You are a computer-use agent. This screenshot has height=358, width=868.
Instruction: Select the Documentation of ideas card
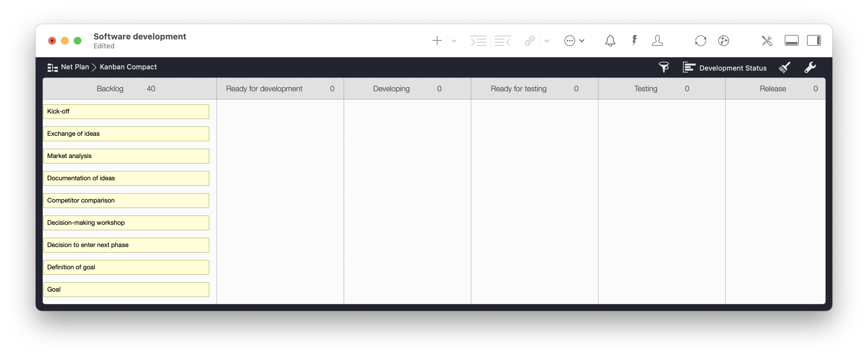point(126,178)
